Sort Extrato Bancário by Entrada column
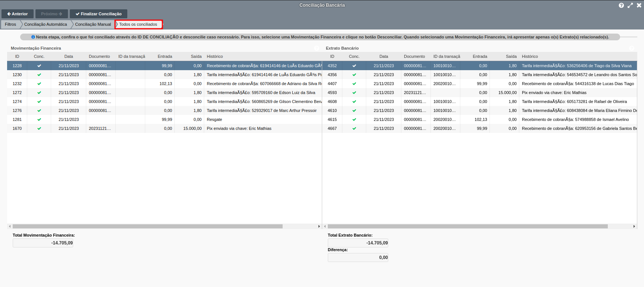This screenshot has height=287, width=644. pos(475,56)
